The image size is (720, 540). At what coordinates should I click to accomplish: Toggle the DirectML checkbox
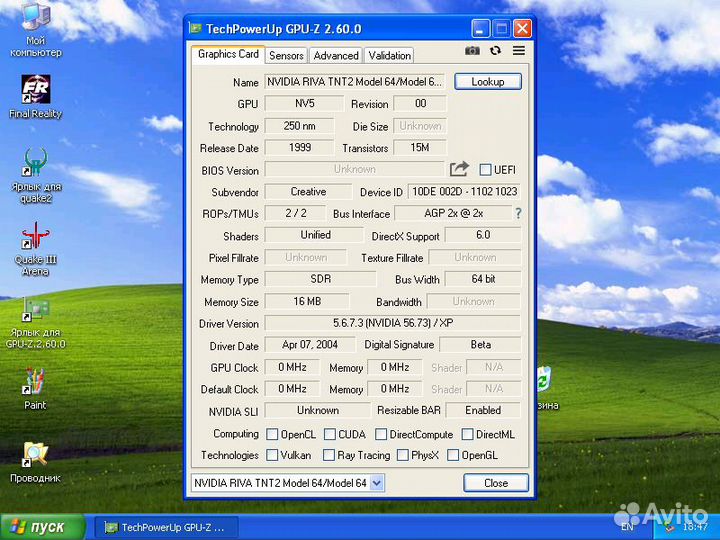pos(467,434)
